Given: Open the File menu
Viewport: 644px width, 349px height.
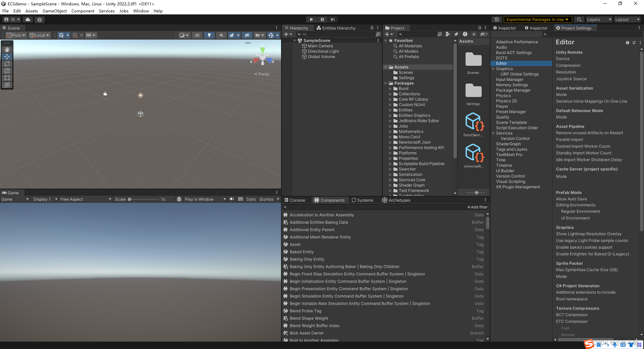Looking at the screenshot, I should [6, 11].
